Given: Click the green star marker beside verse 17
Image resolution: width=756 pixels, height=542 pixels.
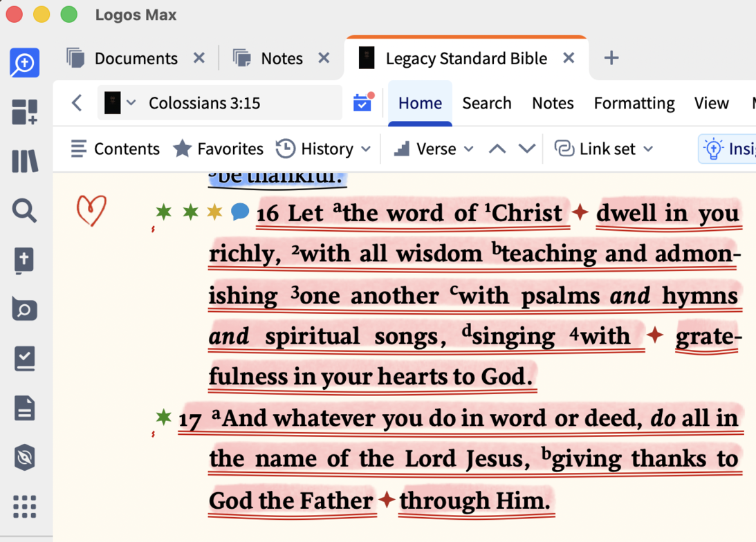Looking at the screenshot, I should tap(163, 417).
